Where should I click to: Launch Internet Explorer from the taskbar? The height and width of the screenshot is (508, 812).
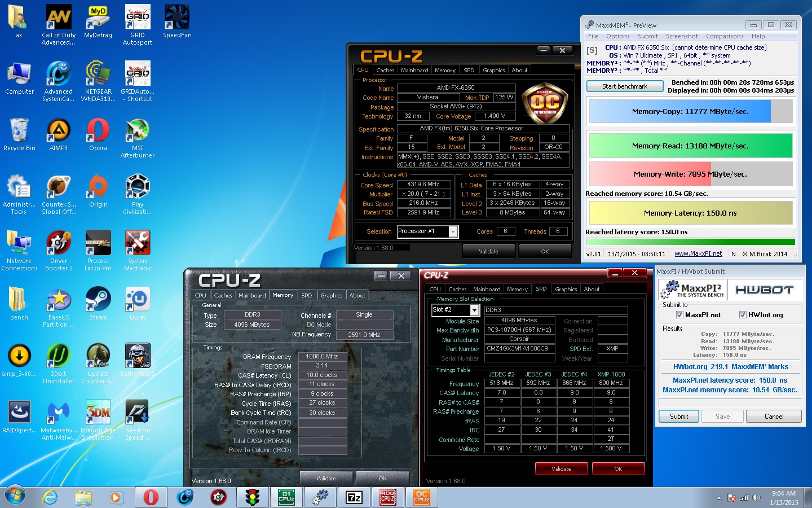(x=50, y=497)
